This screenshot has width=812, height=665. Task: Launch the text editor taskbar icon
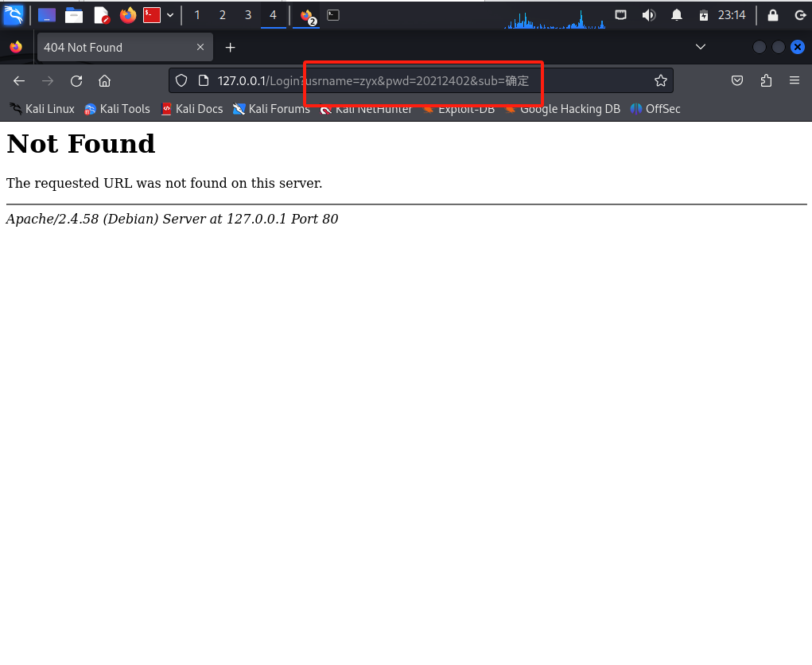(102, 15)
